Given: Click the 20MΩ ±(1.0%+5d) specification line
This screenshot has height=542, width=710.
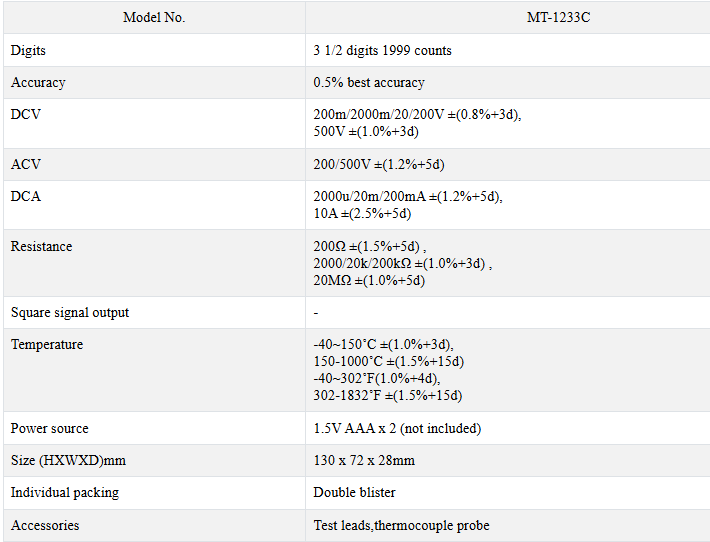Looking at the screenshot, I should [x=369, y=280].
